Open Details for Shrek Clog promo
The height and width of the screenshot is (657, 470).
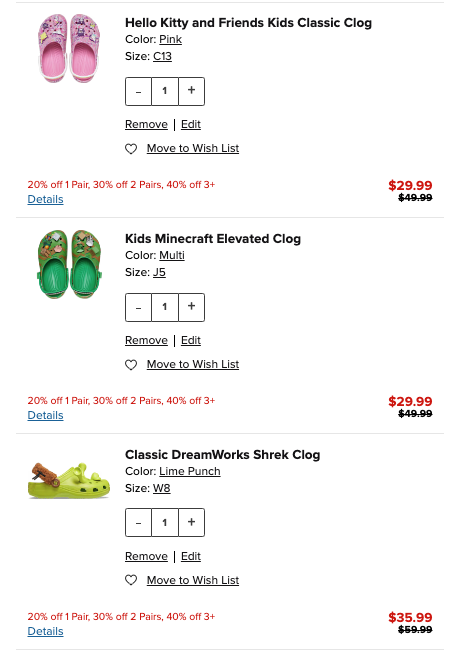[x=45, y=631]
